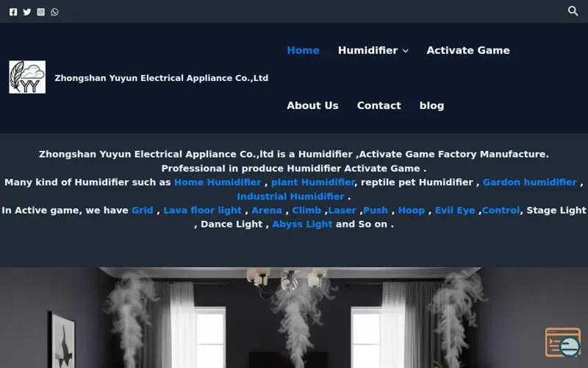Open the Laser game link
Image resolution: width=588 pixels, height=368 pixels.
pyautogui.click(x=342, y=210)
